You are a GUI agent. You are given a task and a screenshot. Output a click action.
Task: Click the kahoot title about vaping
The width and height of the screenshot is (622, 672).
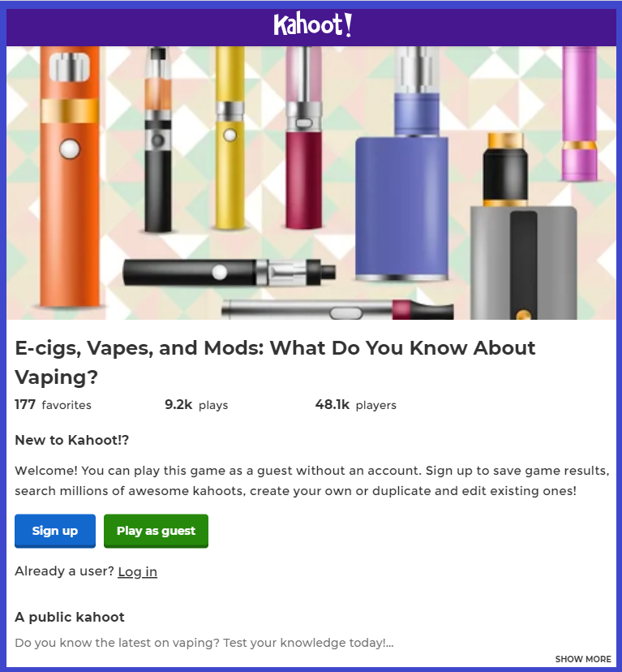pyautogui.click(x=275, y=363)
